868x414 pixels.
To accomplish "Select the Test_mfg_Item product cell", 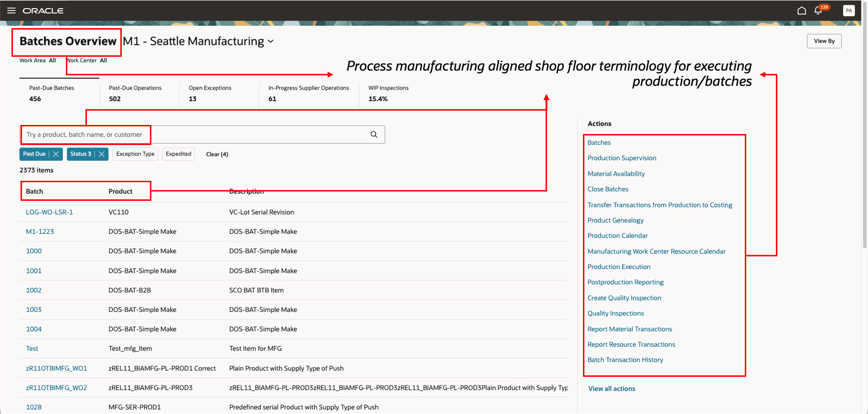I will [x=130, y=349].
